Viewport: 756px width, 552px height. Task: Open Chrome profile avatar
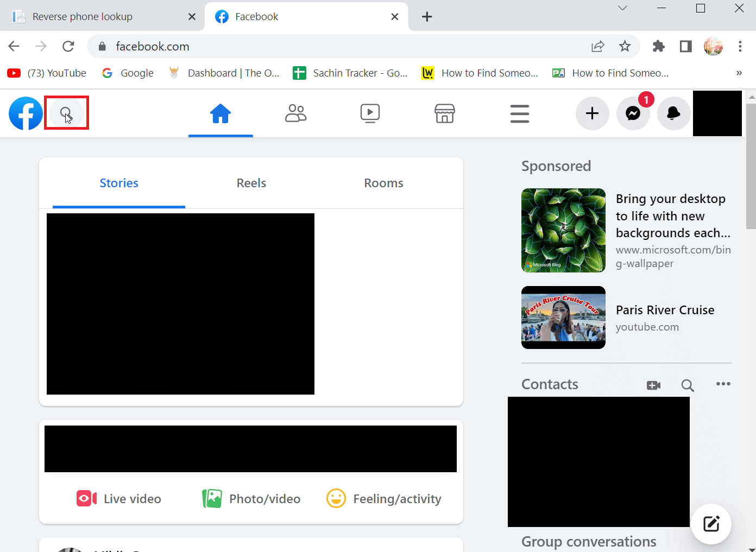click(714, 46)
